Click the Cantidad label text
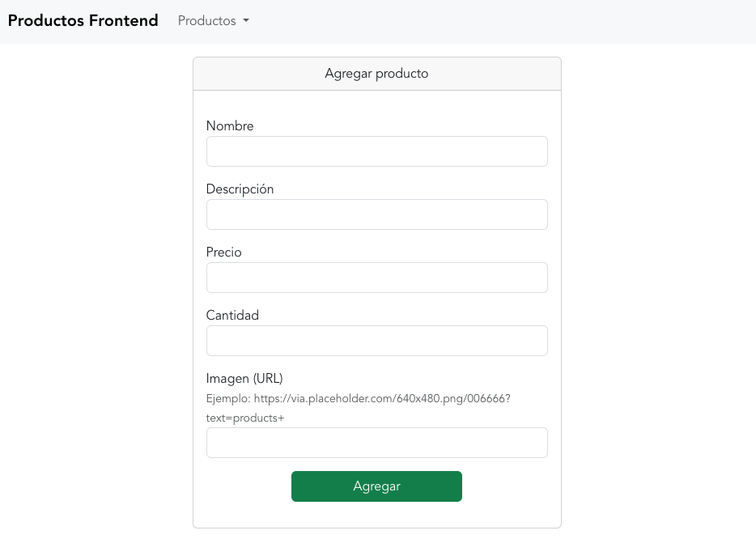Viewport: 756px width, 539px height. 232,315
